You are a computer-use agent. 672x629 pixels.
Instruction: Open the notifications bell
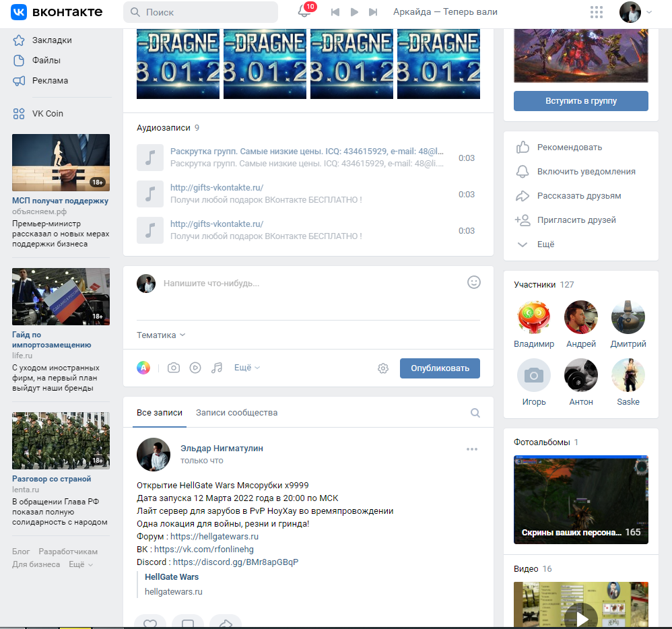(x=304, y=11)
